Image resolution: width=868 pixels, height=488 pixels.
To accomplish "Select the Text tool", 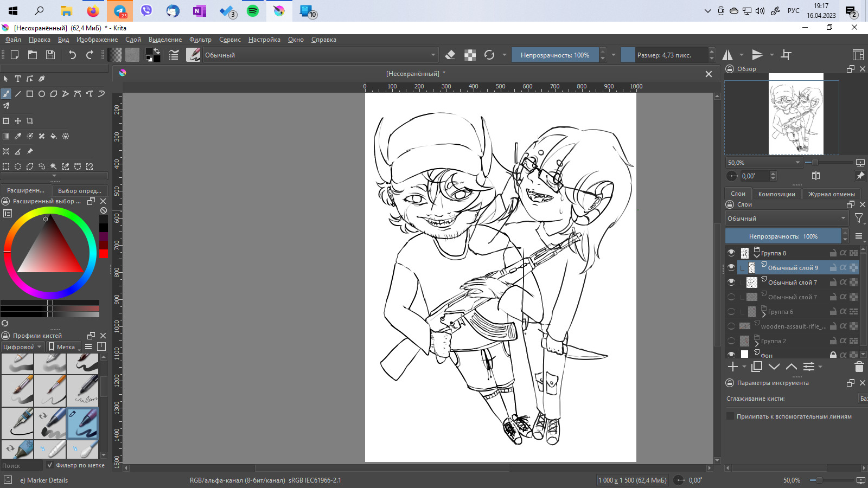I will (18, 79).
